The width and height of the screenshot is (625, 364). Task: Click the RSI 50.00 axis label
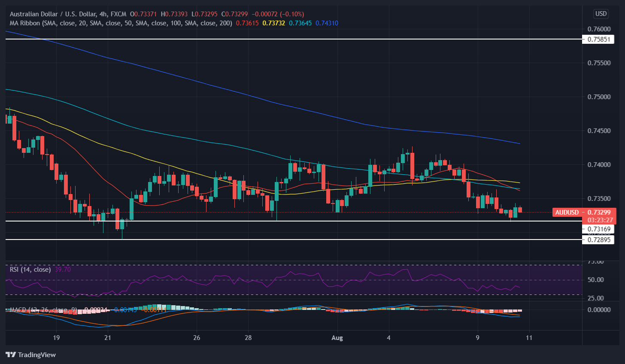pyautogui.click(x=596, y=280)
